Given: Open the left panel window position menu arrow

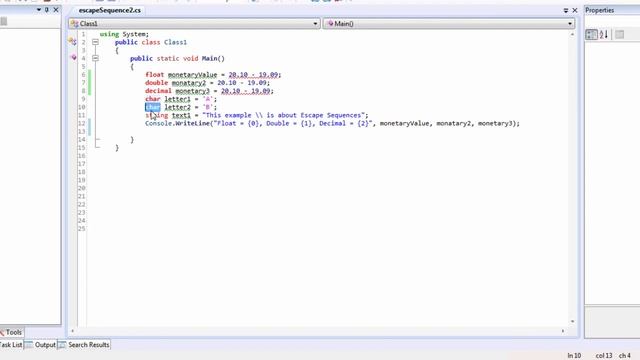Looking at the screenshot, I should (39, 10).
